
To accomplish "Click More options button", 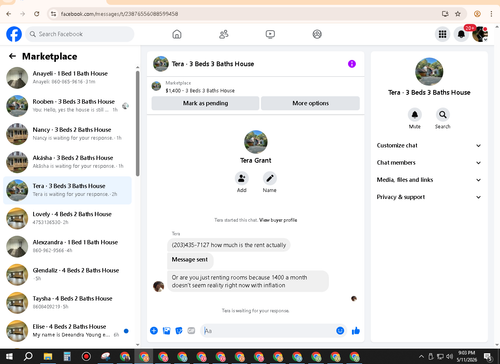I will [x=310, y=103].
